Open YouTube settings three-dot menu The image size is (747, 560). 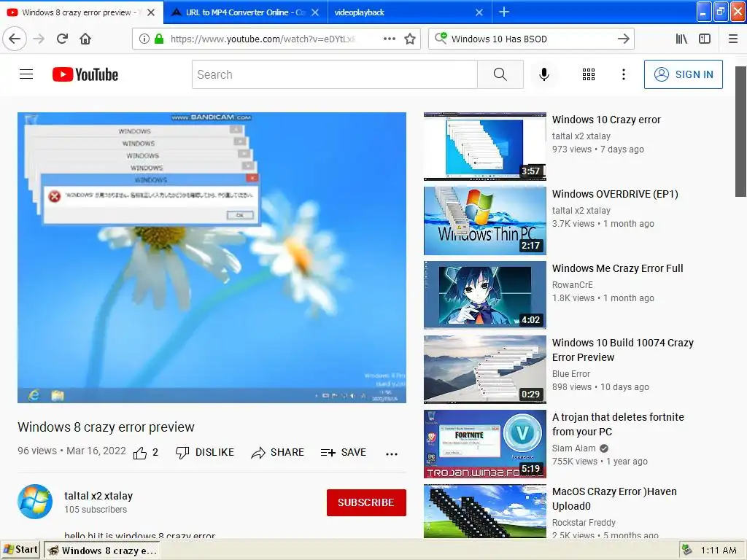click(x=623, y=74)
